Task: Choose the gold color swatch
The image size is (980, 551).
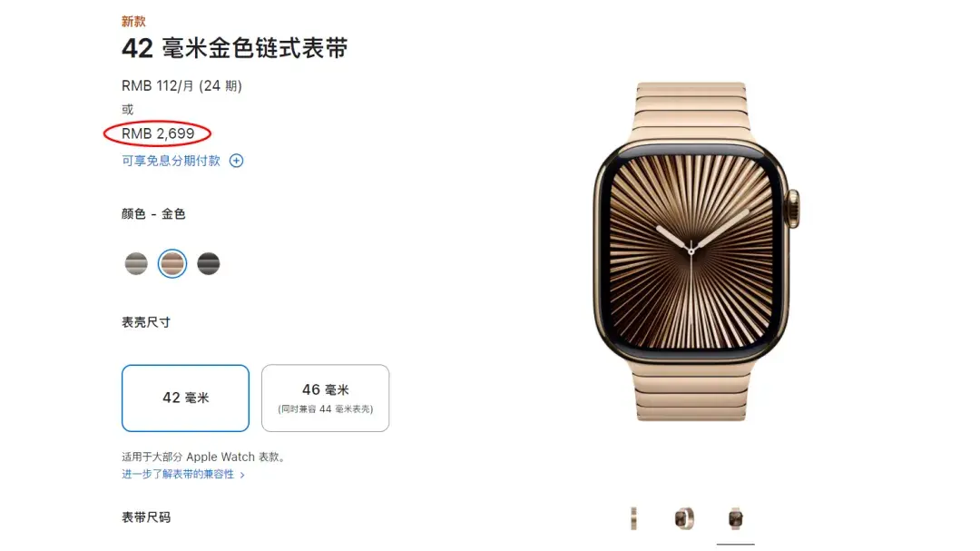Action: pos(172,264)
